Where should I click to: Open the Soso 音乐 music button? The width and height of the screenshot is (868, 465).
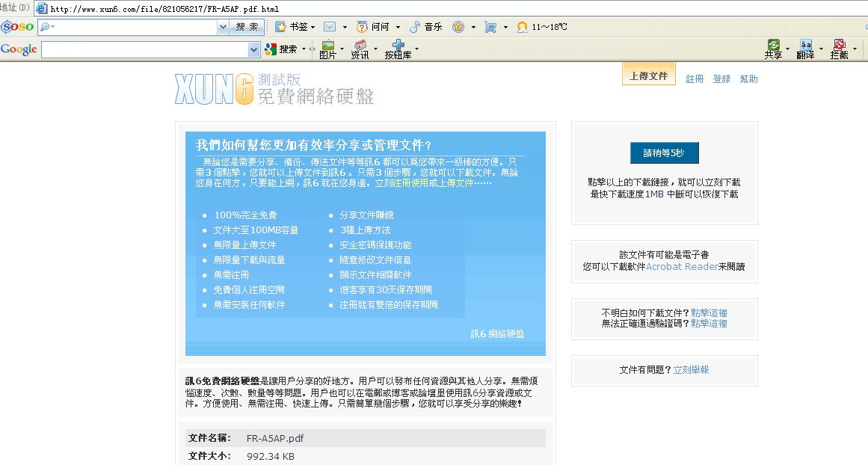(x=425, y=27)
